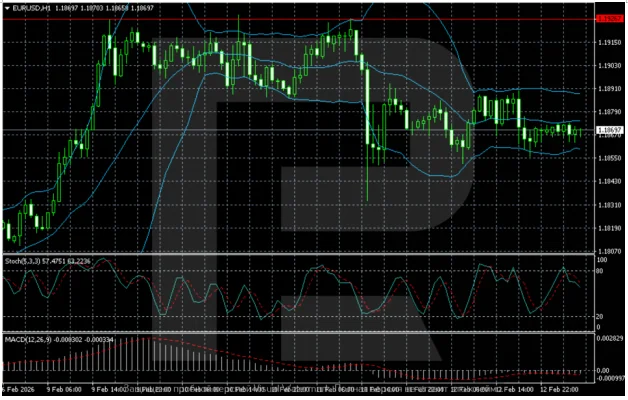Click the grey current price horizontal line
This screenshot has height=400, width=628.
(299, 130)
